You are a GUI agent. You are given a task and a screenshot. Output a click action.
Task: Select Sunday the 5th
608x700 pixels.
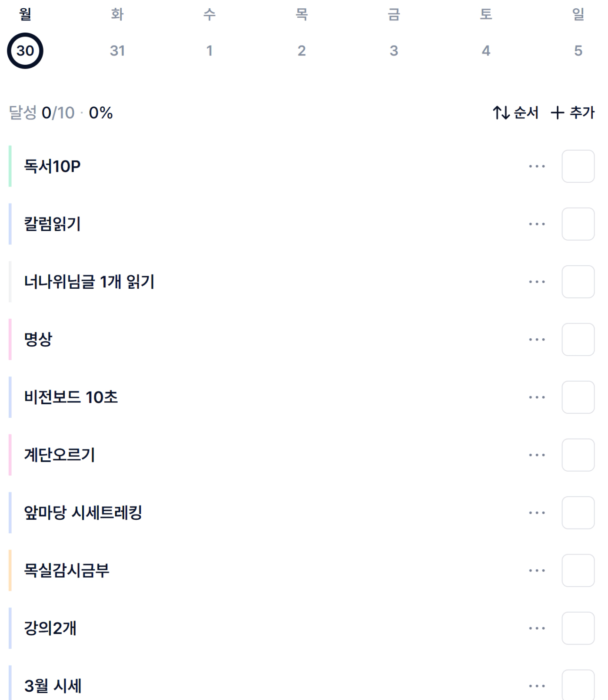tap(578, 51)
